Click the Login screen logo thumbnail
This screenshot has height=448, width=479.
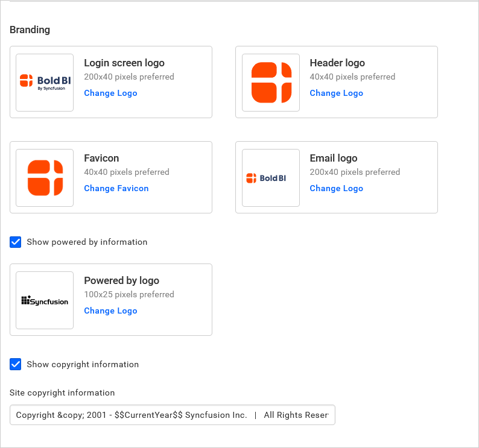click(45, 83)
